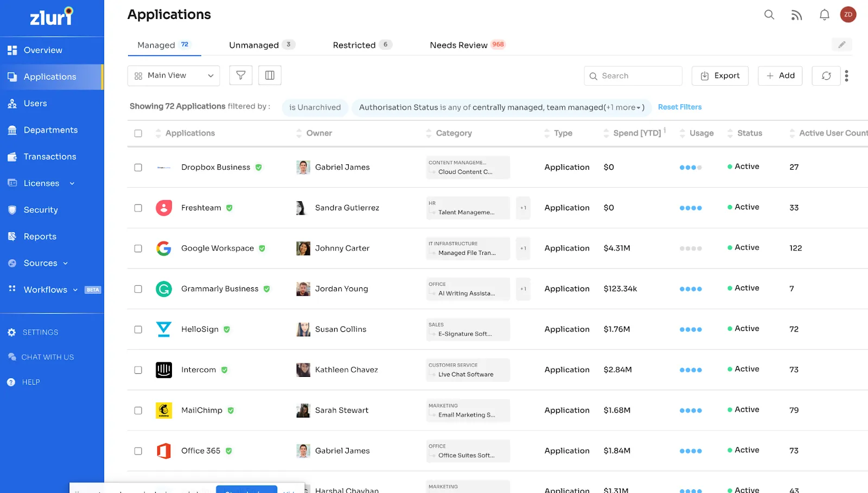
Task: Click the Intercom app logo
Action: pos(164,370)
